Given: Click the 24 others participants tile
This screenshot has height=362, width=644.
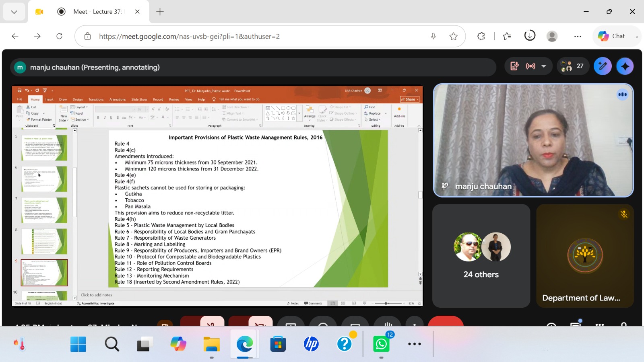Looking at the screenshot, I should (481, 256).
